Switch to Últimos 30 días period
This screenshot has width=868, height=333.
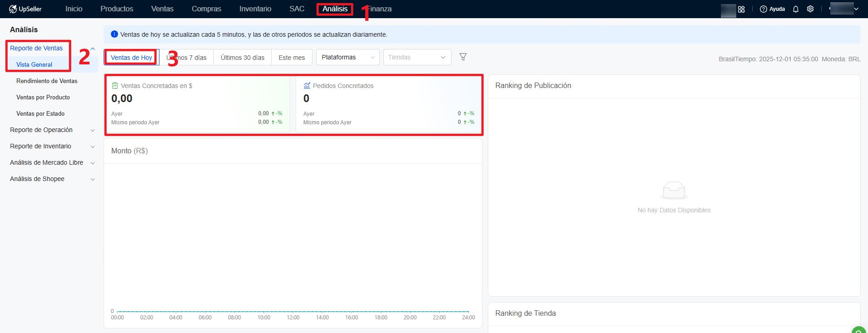[x=242, y=58]
